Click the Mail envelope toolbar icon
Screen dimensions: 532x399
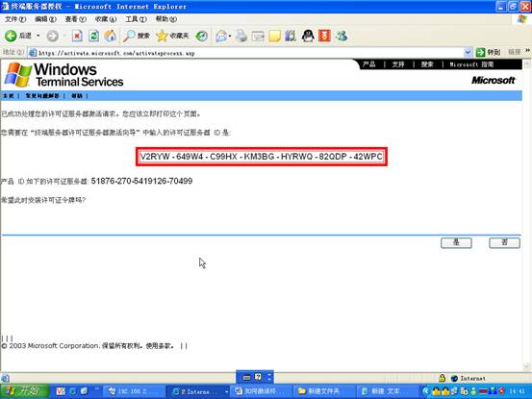click(221, 36)
